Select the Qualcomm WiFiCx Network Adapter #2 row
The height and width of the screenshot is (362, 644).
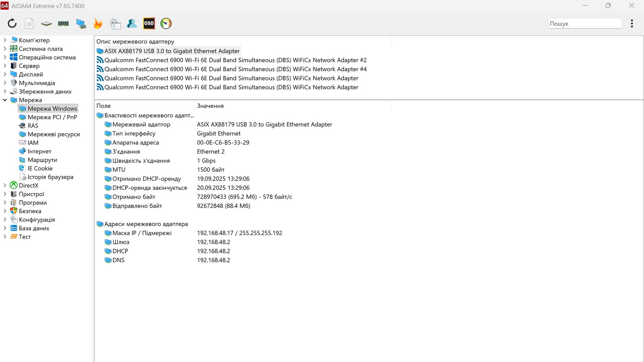tap(231, 60)
